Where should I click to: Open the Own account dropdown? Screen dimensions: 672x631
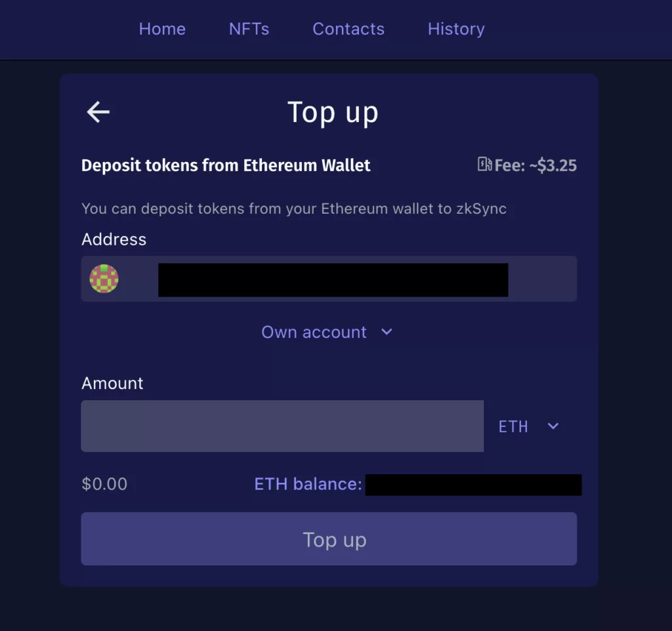(x=314, y=332)
